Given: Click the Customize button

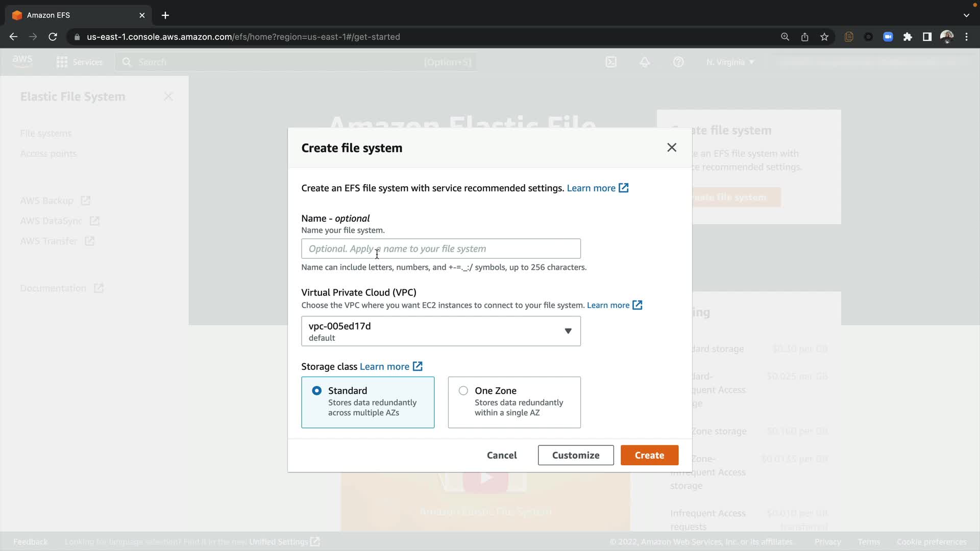Looking at the screenshot, I should (575, 455).
